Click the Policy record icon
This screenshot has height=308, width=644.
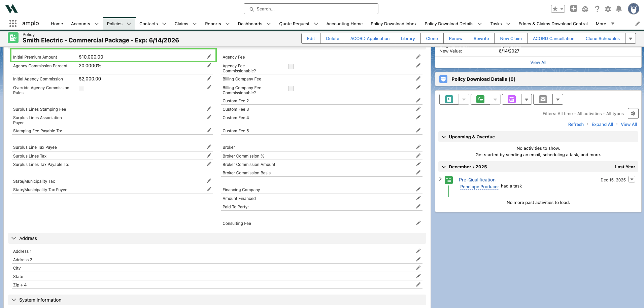(13, 38)
